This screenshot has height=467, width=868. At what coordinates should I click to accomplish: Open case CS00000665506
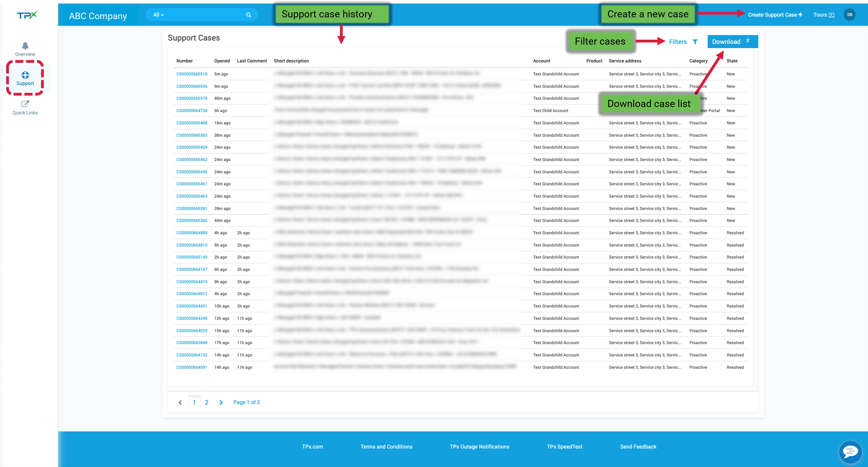coord(192,86)
